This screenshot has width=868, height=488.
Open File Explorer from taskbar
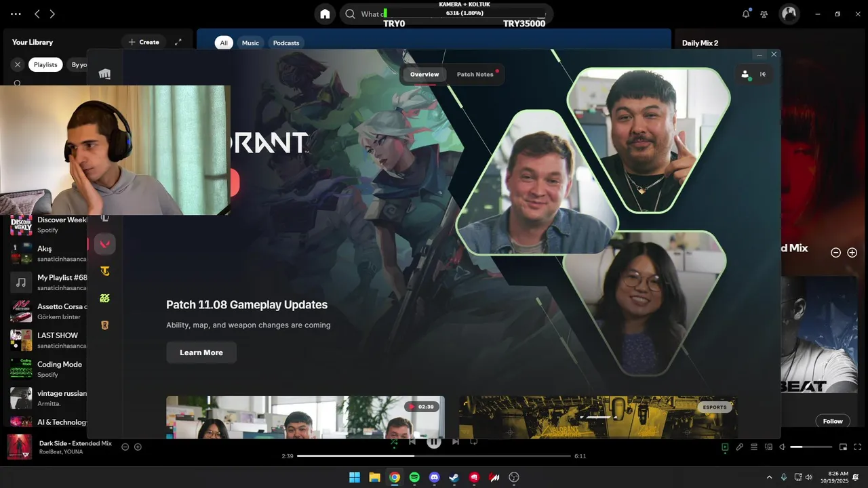click(x=374, y=477)
